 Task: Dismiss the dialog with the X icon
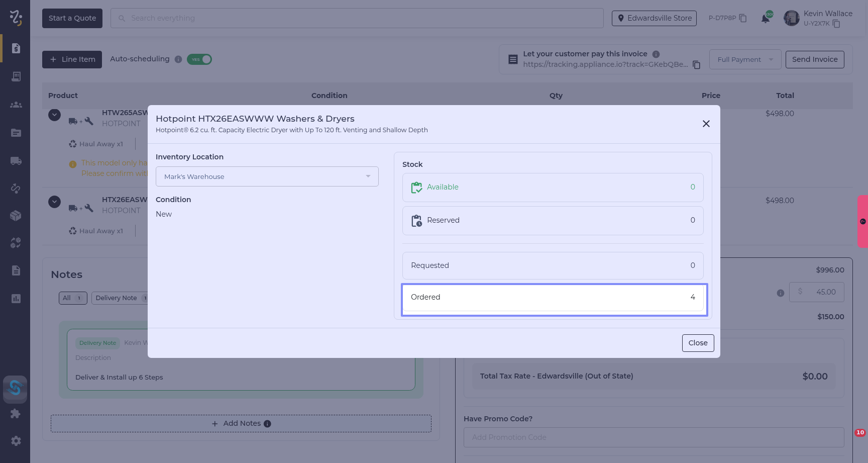tap(706, 124)
